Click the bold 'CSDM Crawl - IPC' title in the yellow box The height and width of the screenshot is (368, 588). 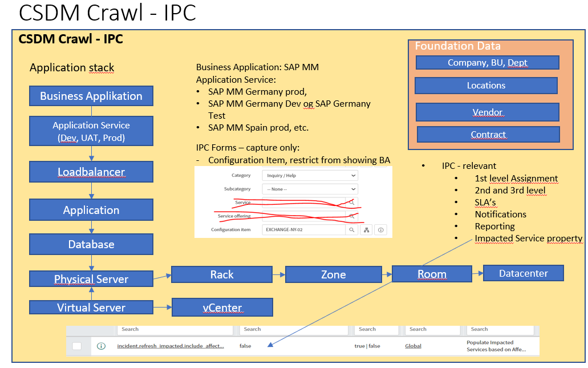(x=71, y=39)
